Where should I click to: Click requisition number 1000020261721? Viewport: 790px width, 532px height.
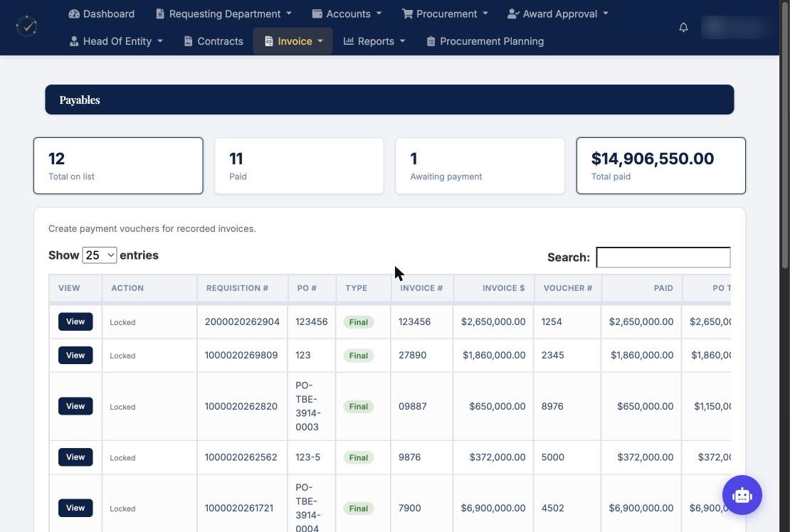[x=239, y=508]
